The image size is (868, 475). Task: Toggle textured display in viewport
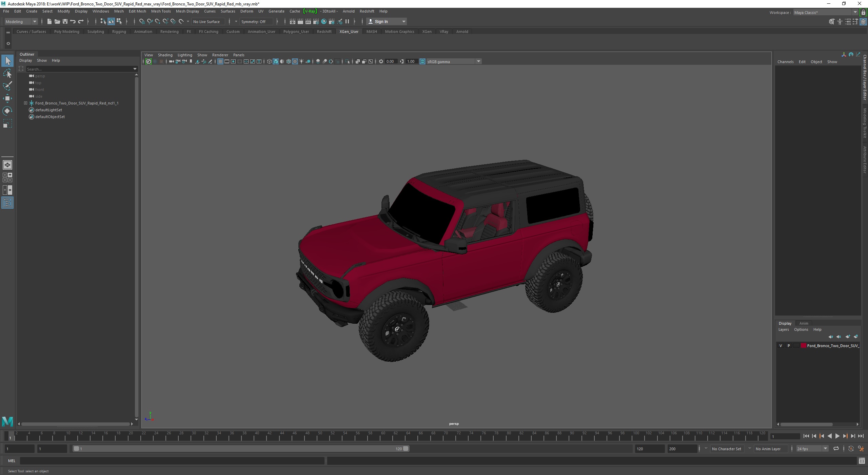pos(295,61)
